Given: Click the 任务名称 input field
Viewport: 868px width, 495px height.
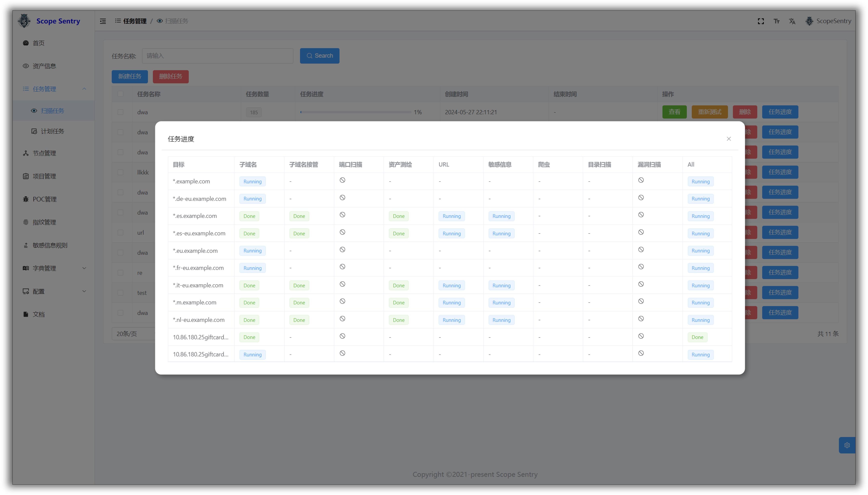Looking at the screenshot, I should (x=217, y=56).
